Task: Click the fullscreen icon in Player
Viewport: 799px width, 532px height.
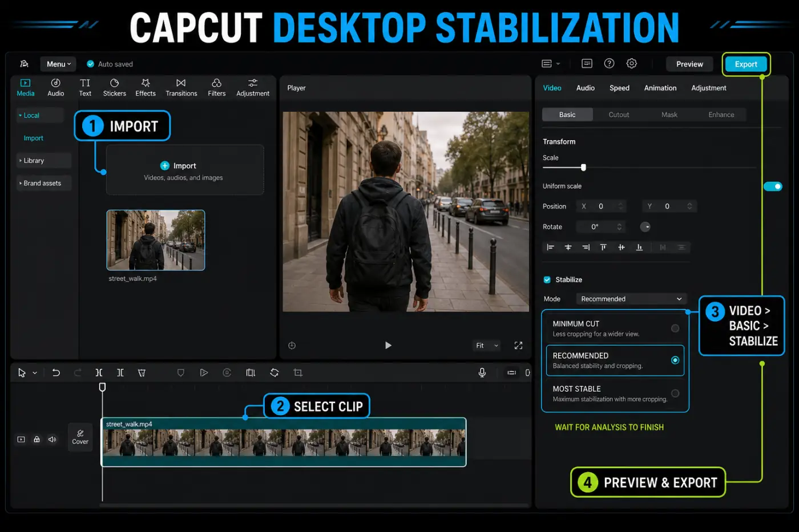Action: tap(518, 346)
